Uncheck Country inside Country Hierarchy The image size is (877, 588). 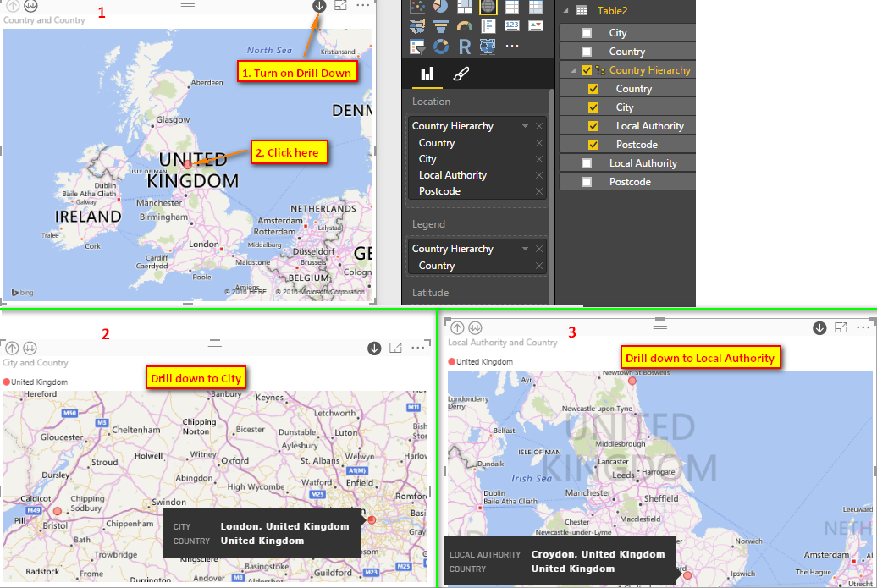(x=593, y=89)
